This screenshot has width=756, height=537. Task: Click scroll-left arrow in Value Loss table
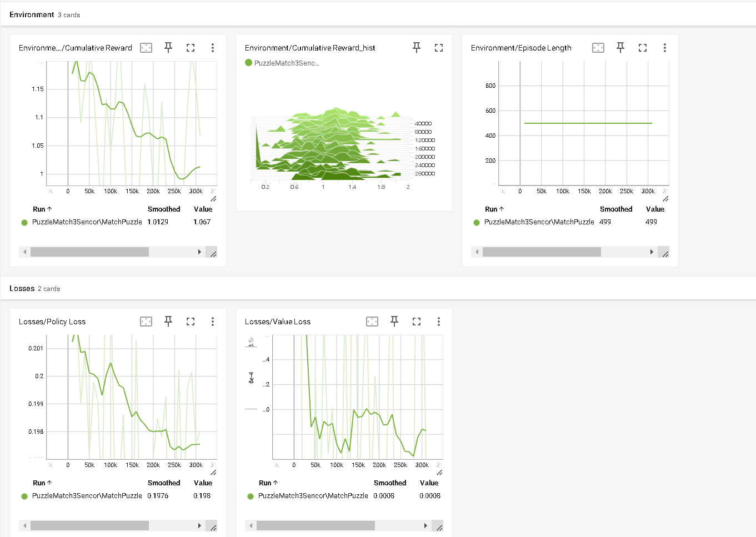pyautogui.click(x=251, y=526)
